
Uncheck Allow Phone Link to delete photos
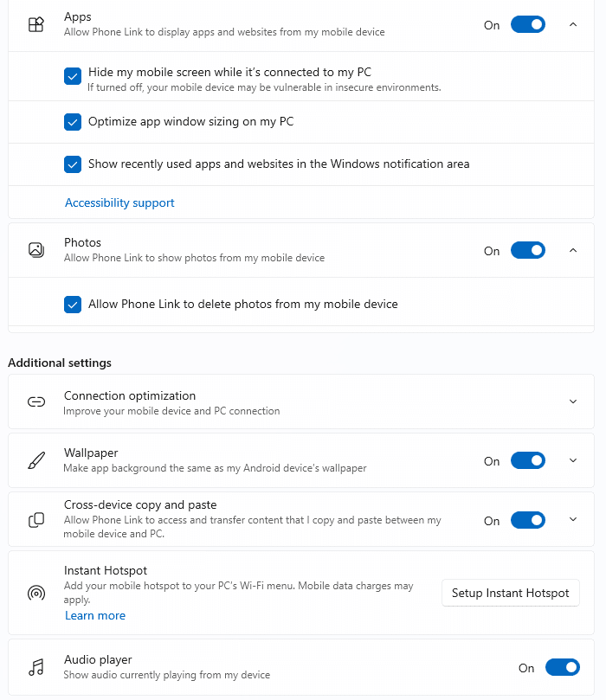pos(73,305)
